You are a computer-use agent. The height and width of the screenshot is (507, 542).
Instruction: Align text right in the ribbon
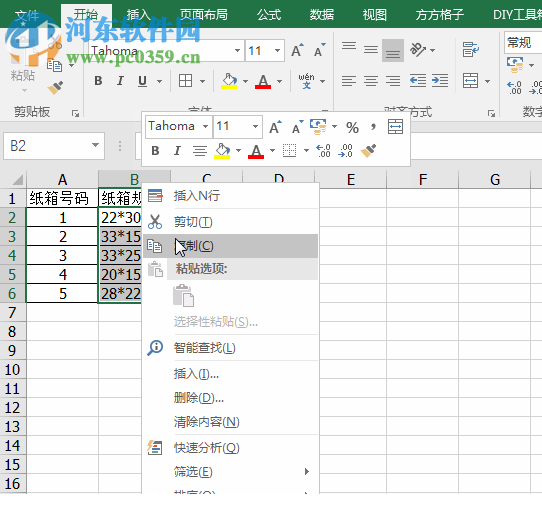click(393, 81)
